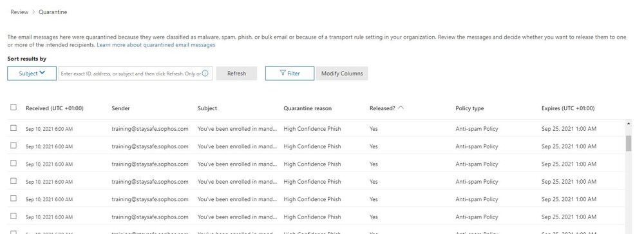The image size is (644, 234).
Task: Check the fourth message row's checkbox
Action: point(14,181)
